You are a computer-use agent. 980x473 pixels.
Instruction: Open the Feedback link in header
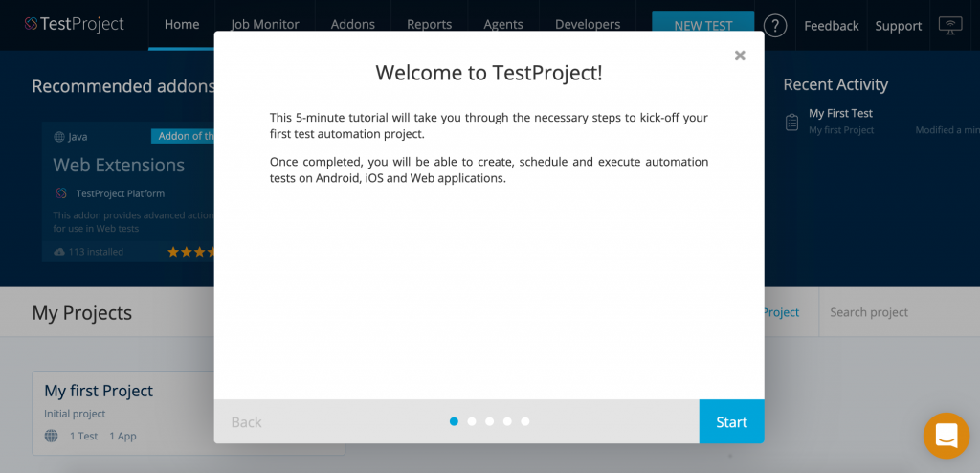[831, 26]
